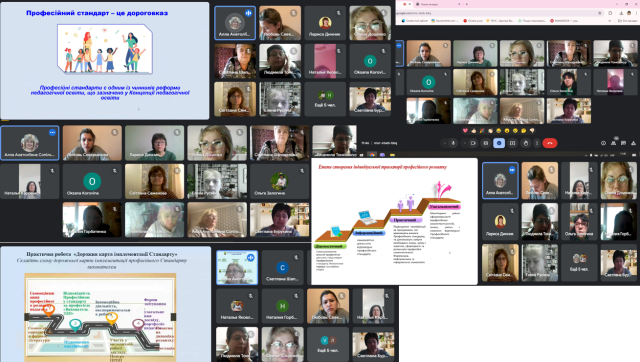
Task: Send the heart emoji reaction
Action: (465, 131)
